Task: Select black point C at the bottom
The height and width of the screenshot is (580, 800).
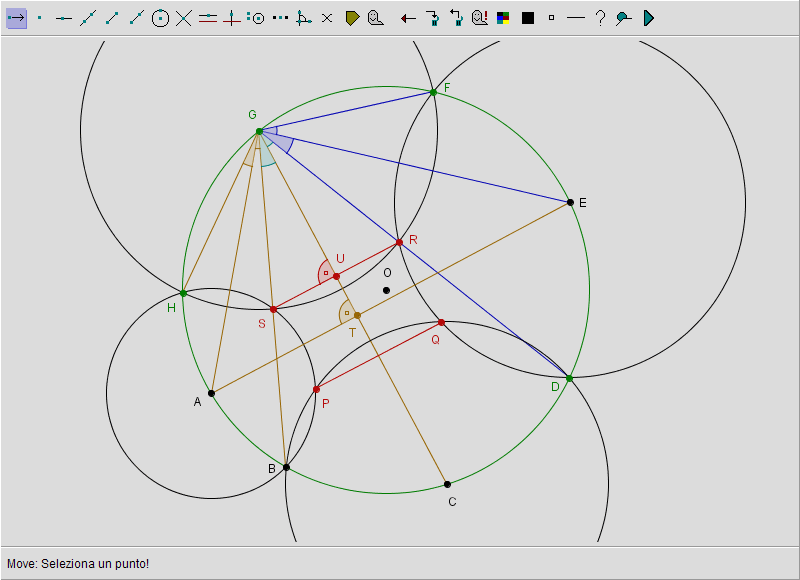Action: [447, 484]
